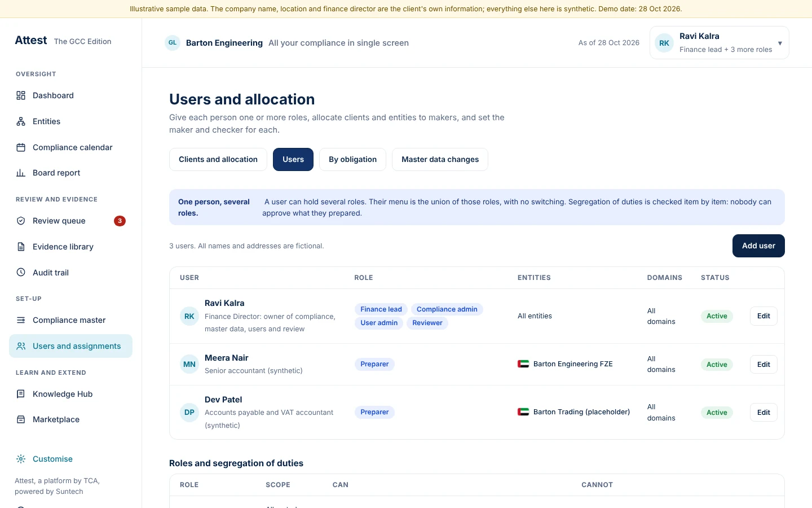Viewport: 812px width, 508px height.
Task: Click the Customise gear icon
Action: 21,459
